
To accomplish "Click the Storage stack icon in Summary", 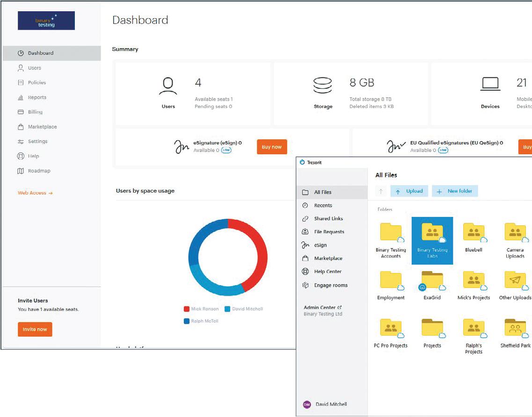I will click(x=322, y=86).
